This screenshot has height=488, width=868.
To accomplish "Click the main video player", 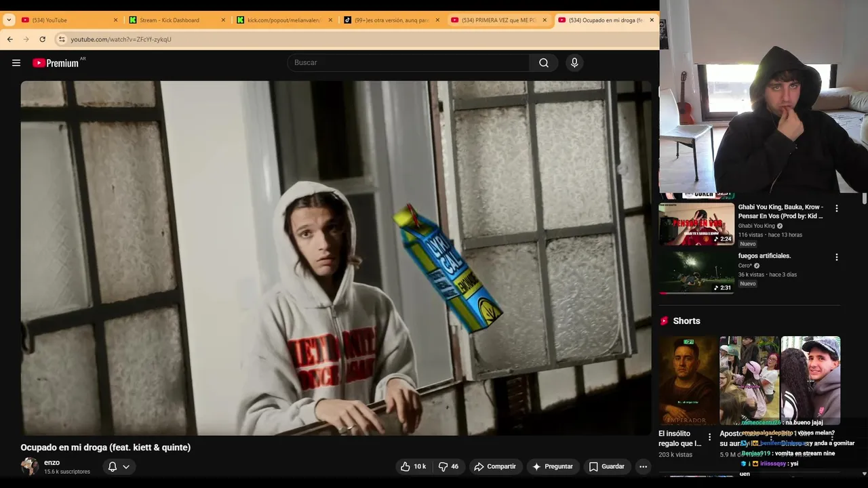I will click(x=336, y=258).
